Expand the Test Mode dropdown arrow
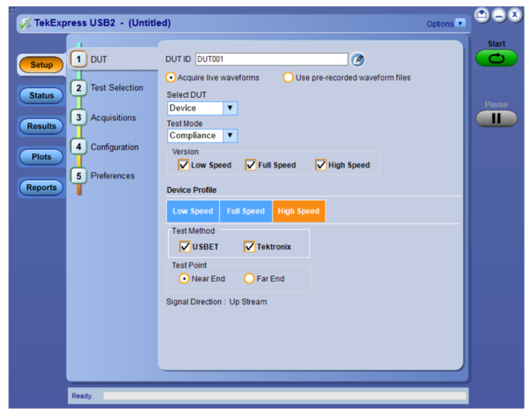This screenshot has height=415, width=532. pos(230,136)
